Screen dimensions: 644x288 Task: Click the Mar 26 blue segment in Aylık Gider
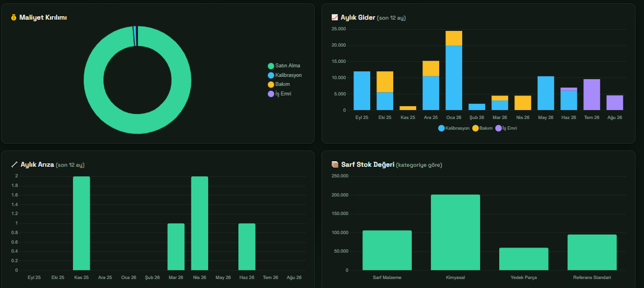tap(500, 105)
